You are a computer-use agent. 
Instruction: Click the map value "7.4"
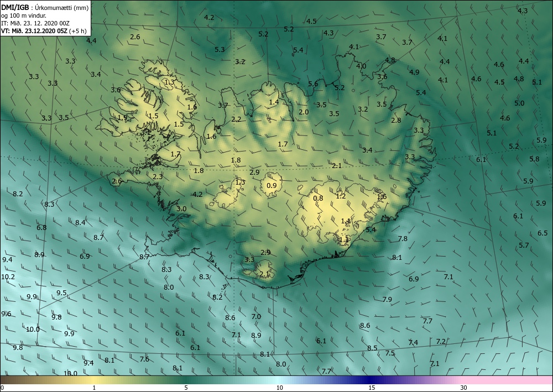click(413, 343)
